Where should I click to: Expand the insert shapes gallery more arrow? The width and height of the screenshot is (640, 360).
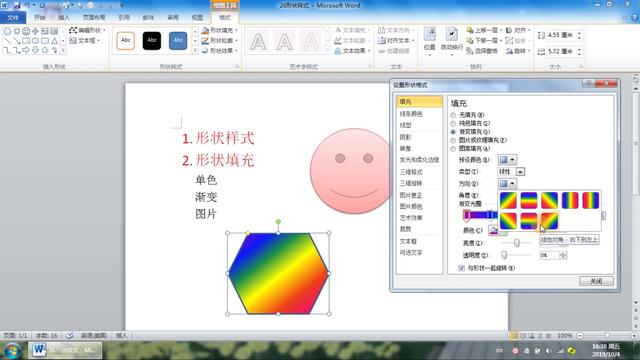tap(63, 51)
